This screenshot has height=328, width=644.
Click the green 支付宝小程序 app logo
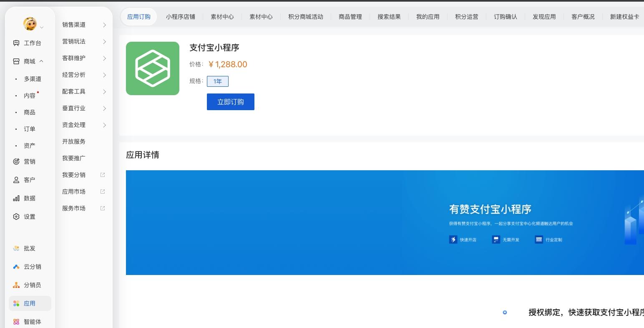(153, 68)
